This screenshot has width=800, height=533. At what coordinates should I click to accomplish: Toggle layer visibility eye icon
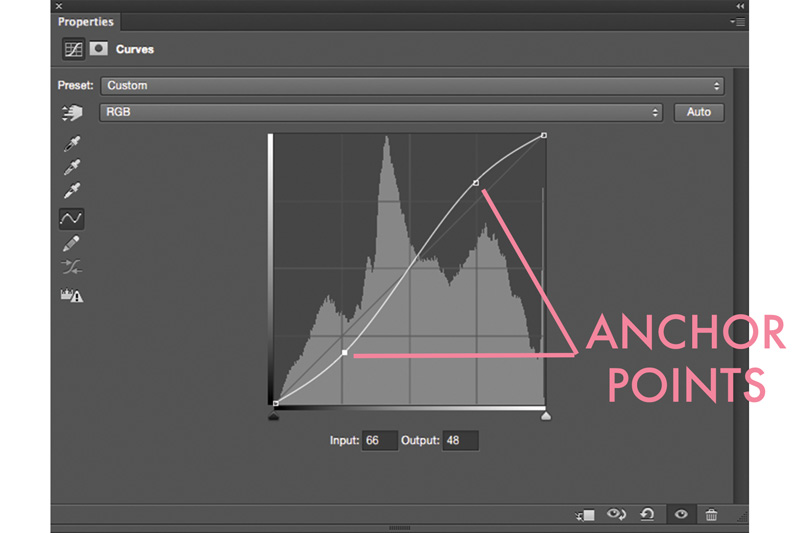coord(681,514)
